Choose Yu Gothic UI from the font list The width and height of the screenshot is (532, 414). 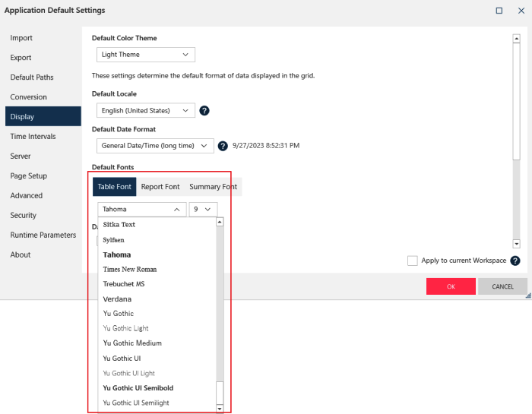[x=157, y=358]
